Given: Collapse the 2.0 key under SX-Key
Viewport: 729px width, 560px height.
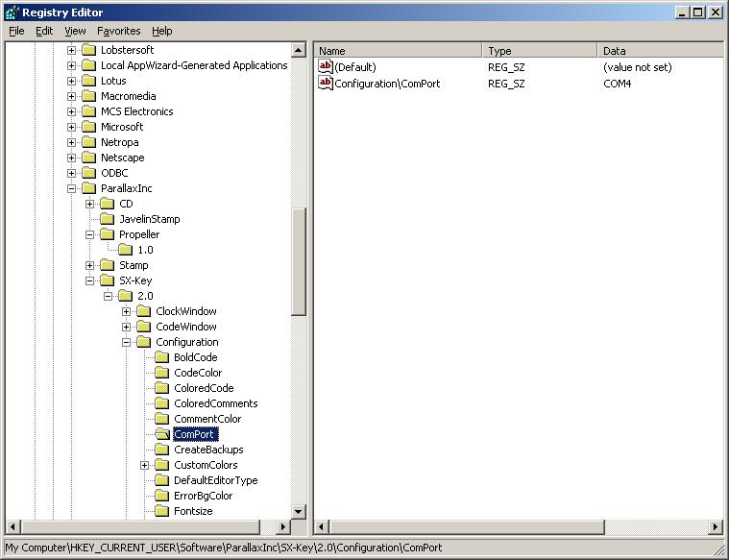Looking at the screenshot, I should (108, 296).
